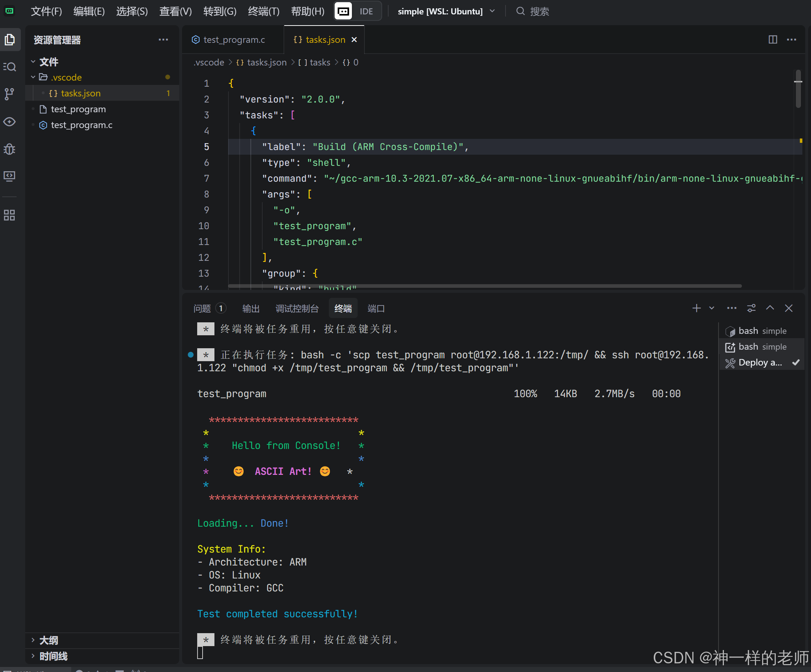Image resolution: width=811 pixels, height=672 pixels.
Task: Click the new terminal plus icon
Action: click(696, 308)
